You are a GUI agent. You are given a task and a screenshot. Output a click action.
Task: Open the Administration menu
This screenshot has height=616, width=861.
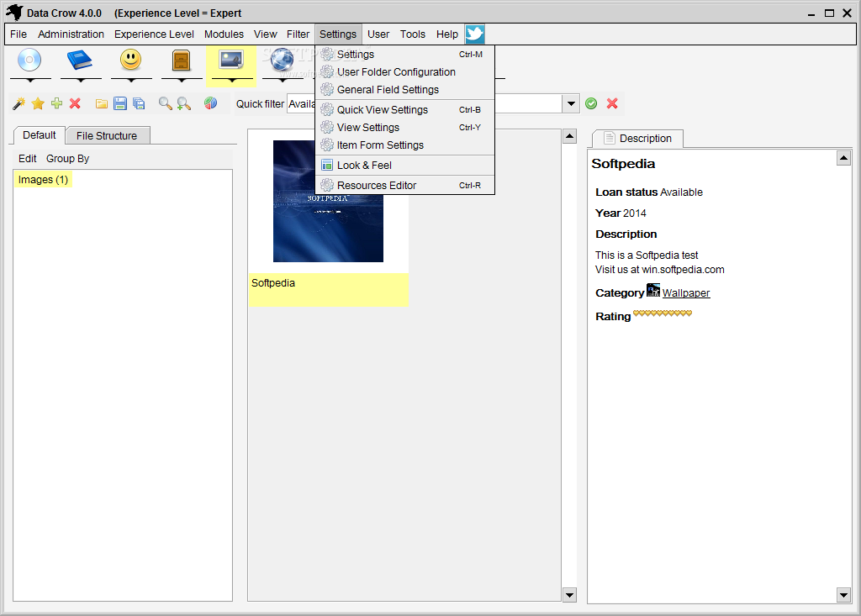coord(71,34)
